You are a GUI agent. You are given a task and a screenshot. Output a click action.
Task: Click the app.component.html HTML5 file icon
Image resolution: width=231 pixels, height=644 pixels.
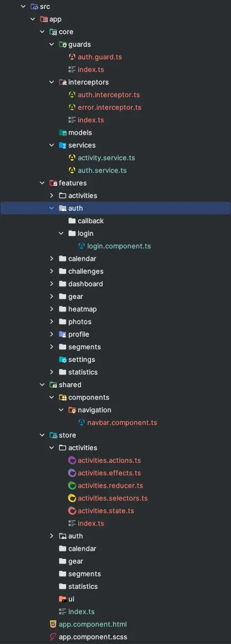pyautogui.click(x=53, y=624)
